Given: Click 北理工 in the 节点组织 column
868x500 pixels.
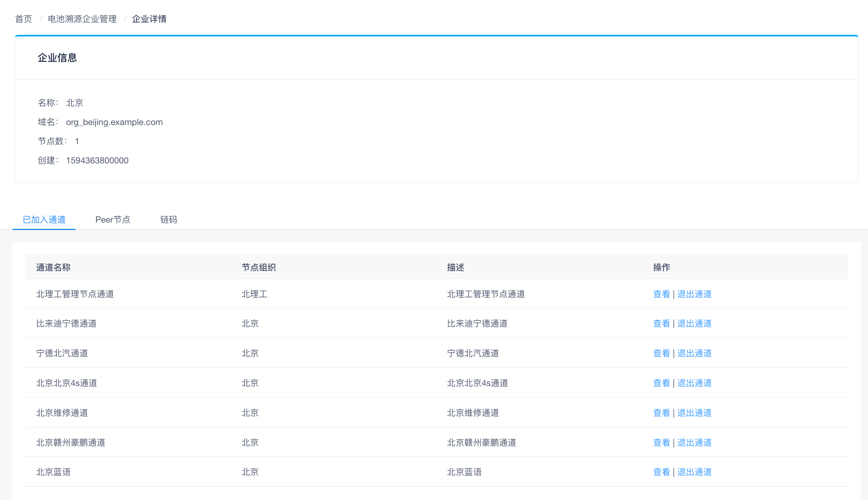Looking at the screenshot, I should tap(255, 294).
